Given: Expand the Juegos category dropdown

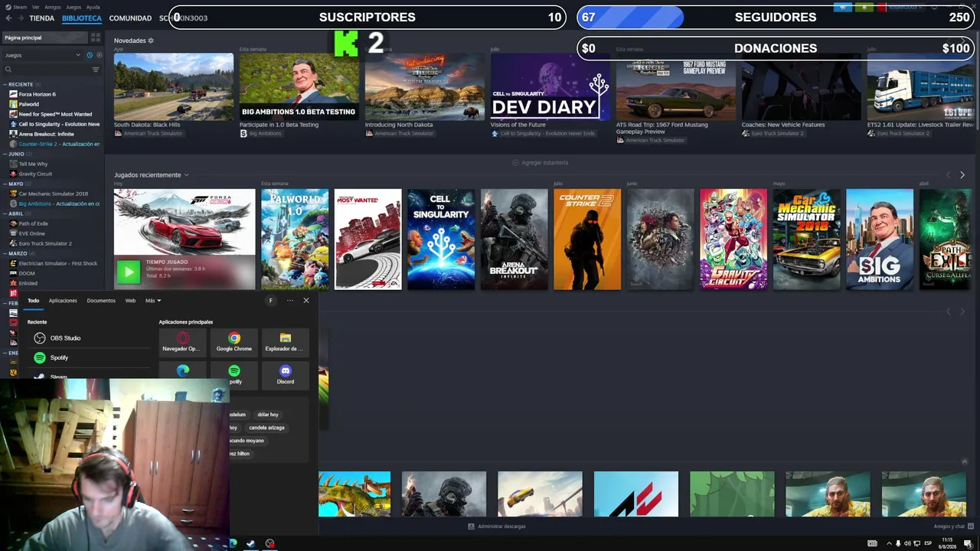Looking at the screenshot, I should (42, 55).
